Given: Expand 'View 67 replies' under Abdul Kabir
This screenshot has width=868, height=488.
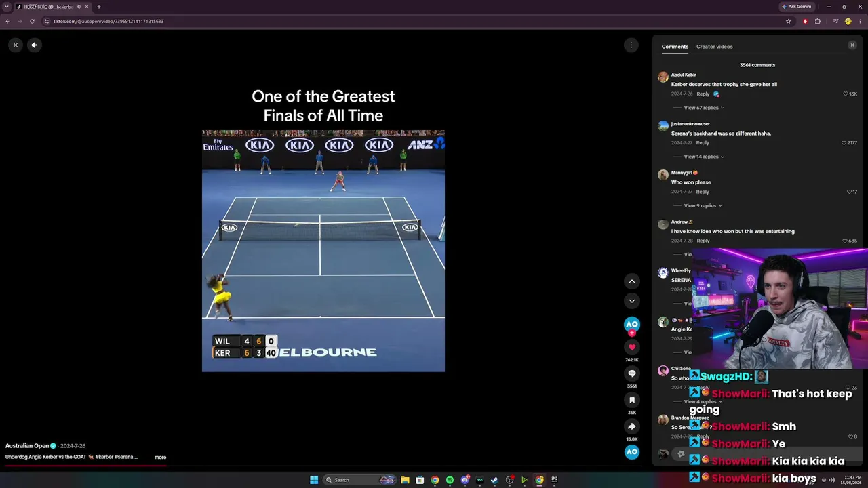Looking at the screenshot, I should tap(704, 108).
